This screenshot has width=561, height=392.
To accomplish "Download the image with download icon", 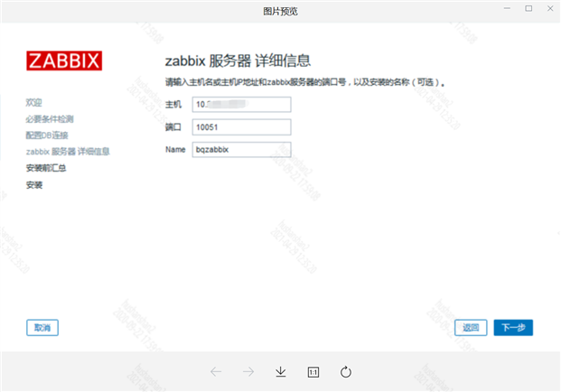I will point(281,372).
